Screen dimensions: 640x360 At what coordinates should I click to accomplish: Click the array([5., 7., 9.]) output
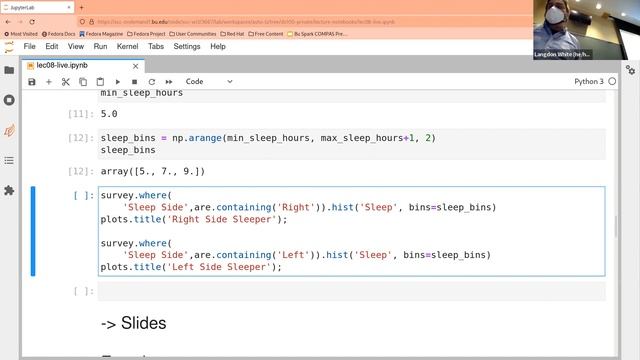153,171
